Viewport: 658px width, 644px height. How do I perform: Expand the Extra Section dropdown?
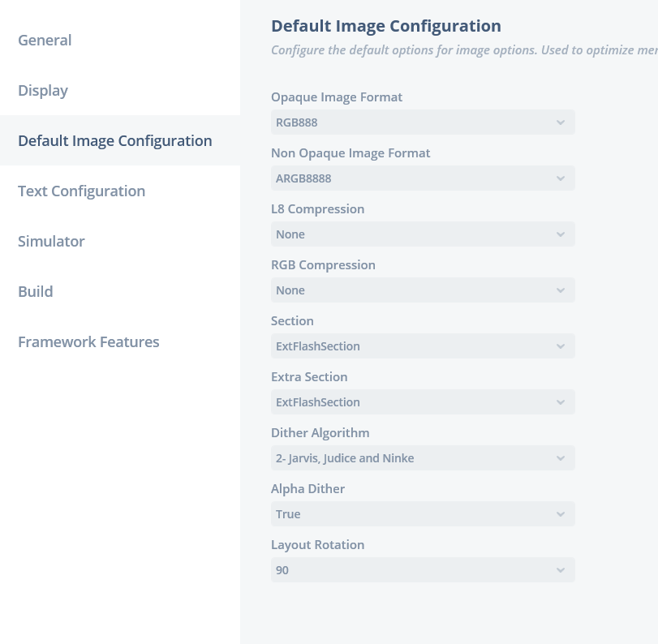coord(422,402)
